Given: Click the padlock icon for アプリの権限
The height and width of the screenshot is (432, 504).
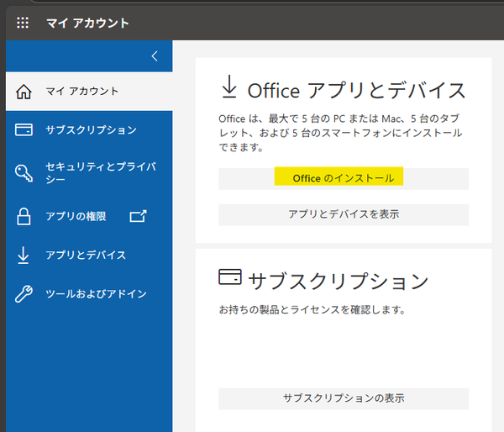Looking at the screenshot, I should tap(24, 217).
